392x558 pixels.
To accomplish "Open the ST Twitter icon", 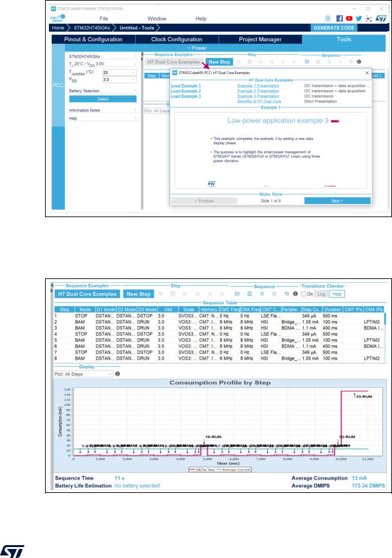I will click(x=359, y=19).
